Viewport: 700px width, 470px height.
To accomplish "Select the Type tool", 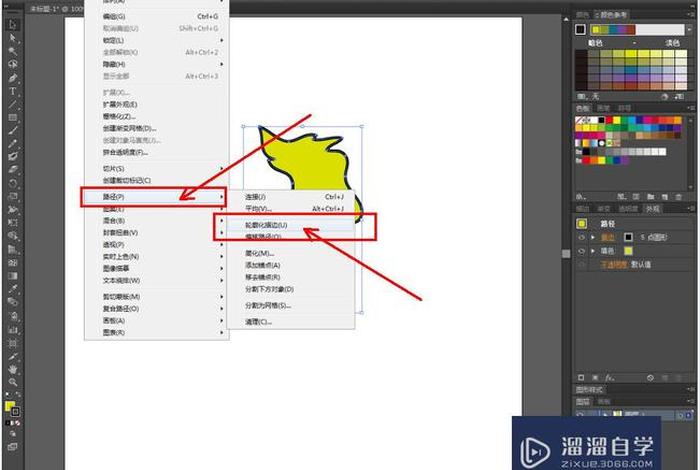I will (x=12, y=92).
